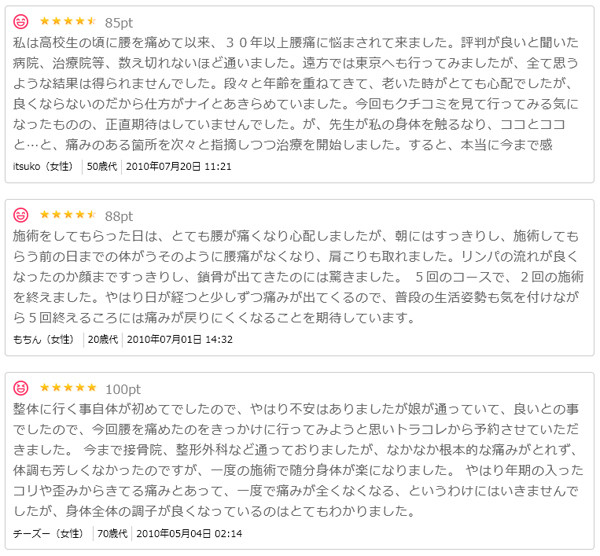Click the 50歳代 age label

click(x=102, y=166)
